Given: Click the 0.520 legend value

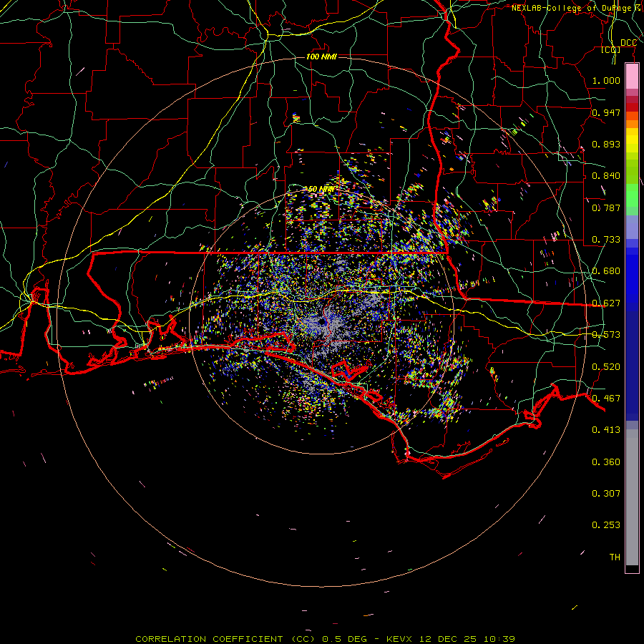Looking at the screenshot, I should [606, 367].
